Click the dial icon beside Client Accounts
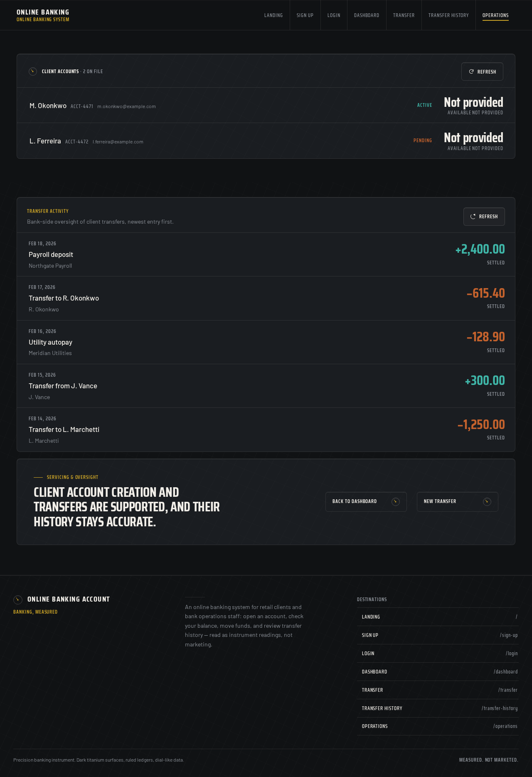 click(33, 72)
